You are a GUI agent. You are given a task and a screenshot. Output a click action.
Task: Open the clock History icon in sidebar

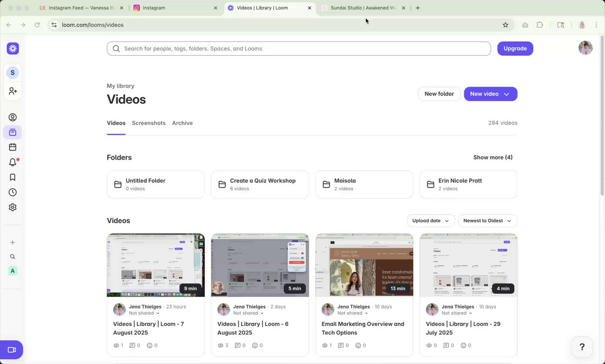[13, 192]
